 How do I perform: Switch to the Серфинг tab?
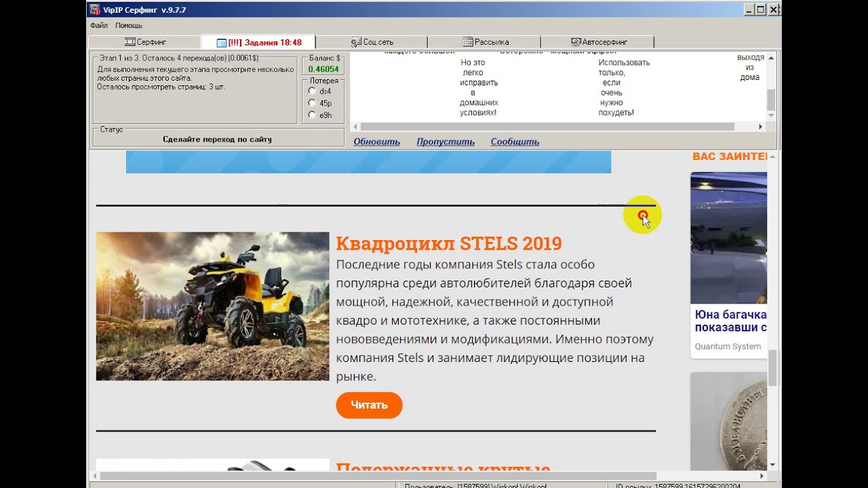click(x=145, y=42)
